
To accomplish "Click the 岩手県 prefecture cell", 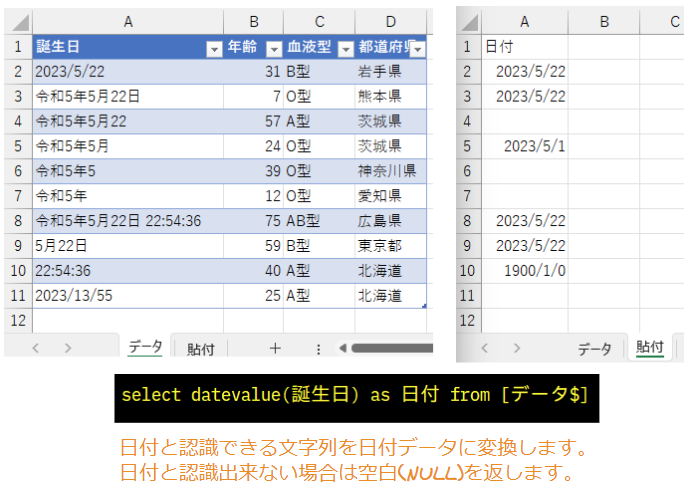I will coord(391,72).
